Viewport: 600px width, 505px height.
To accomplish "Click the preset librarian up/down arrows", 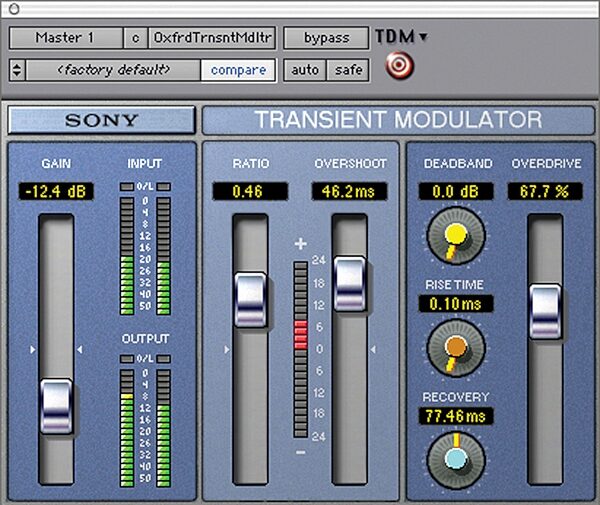I will (17, 70).
